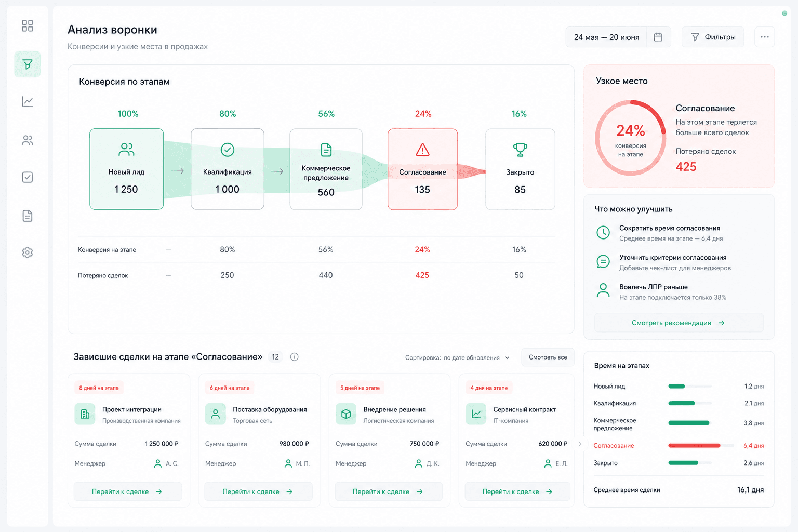Go to the Проект интеграции deal

coord(128,491)
